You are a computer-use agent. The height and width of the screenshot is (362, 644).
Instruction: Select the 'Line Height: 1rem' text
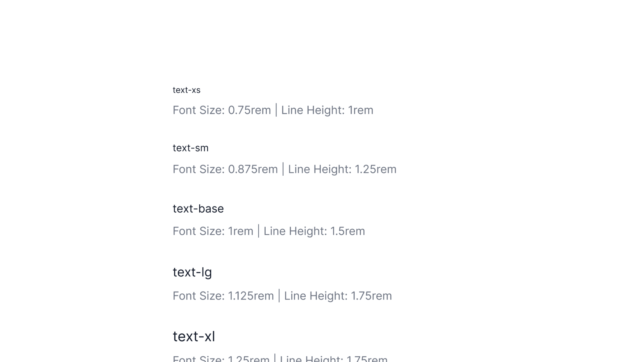(327, 110)
